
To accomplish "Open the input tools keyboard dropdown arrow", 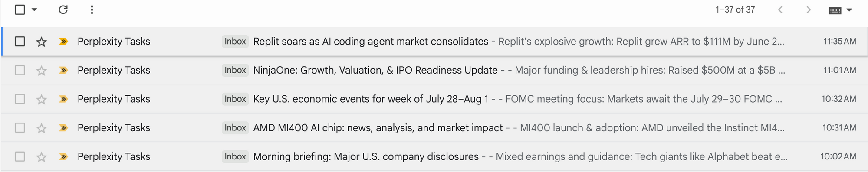I will [x=849, y=10].
